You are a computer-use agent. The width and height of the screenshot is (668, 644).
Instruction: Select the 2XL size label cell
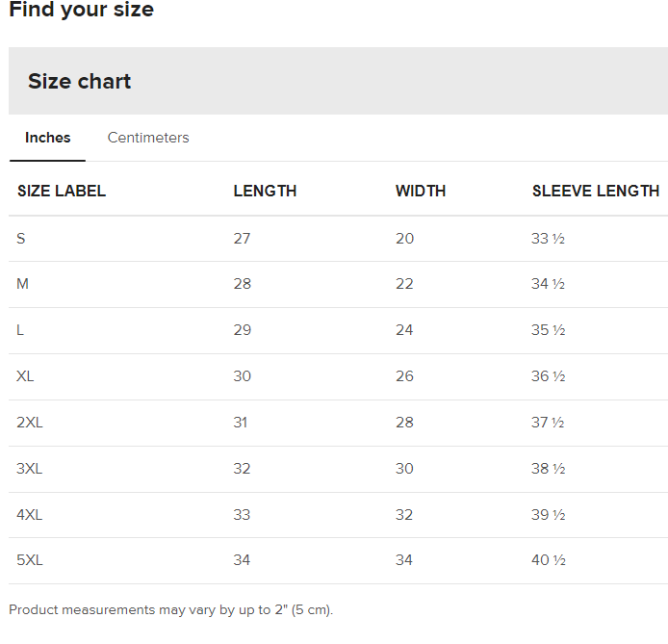[29, 423]
